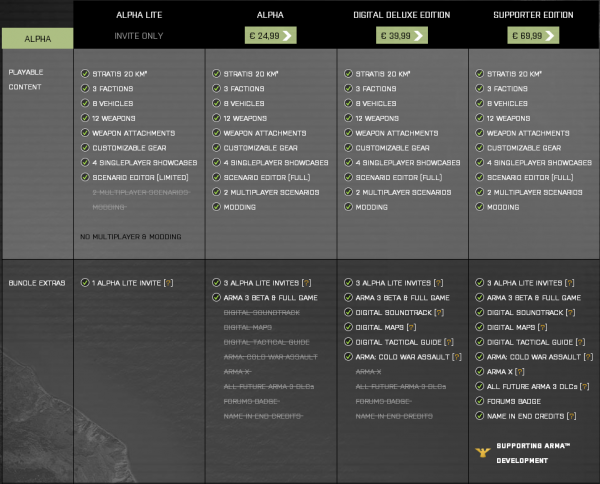Viewport: 600px width, 484px height.
Task: Select the ALPHA tab on the left
Action: [38, 38]
